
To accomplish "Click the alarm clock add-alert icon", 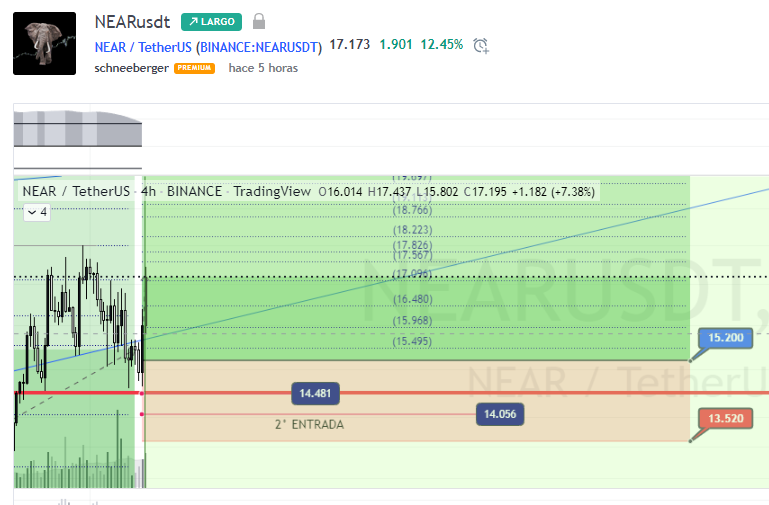I will 481,46.
